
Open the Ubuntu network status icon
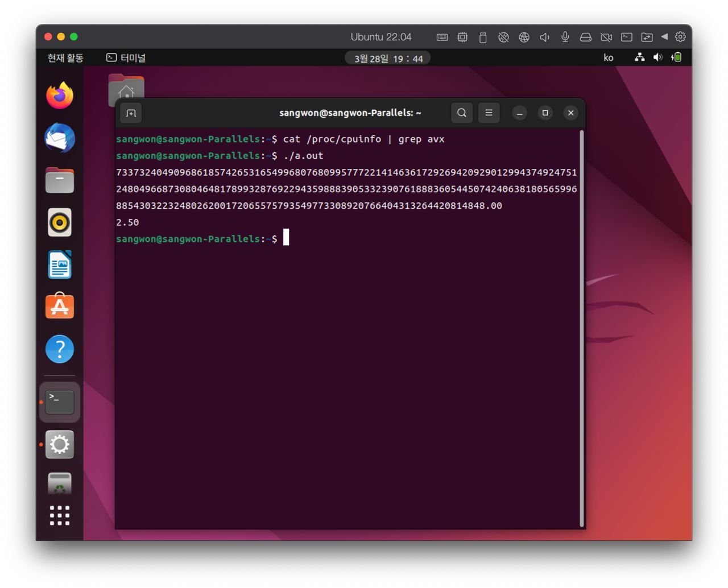click(x=640, y=57)
